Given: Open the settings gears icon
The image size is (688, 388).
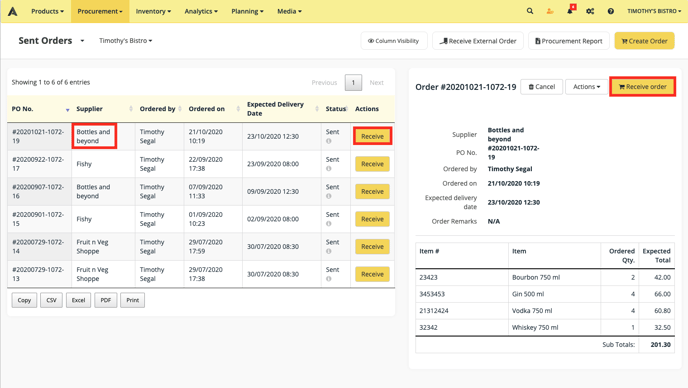Looking at the screenshot, I should [590, 11].
